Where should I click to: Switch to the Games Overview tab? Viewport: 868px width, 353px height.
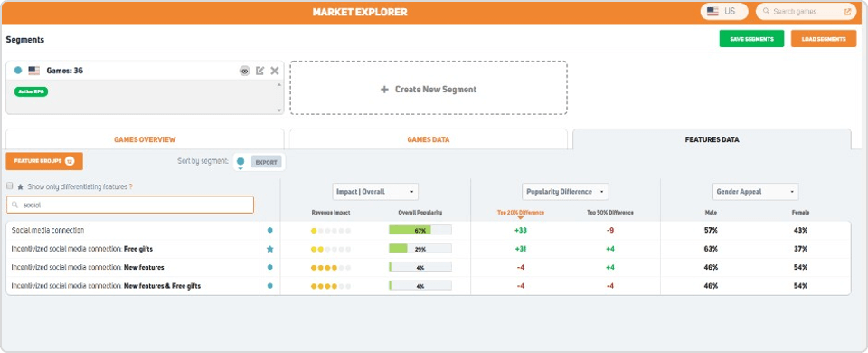click(x=145, y=139)
